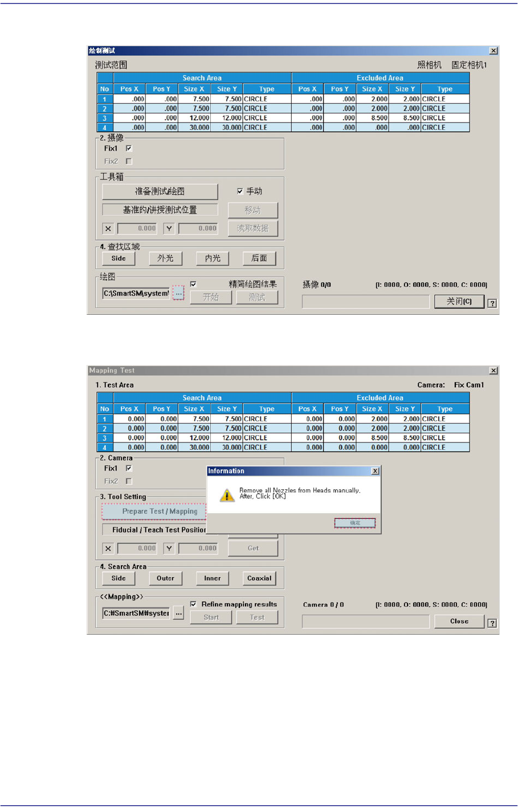
Task: Click the 读取数据 button
Action: [253, 228]
